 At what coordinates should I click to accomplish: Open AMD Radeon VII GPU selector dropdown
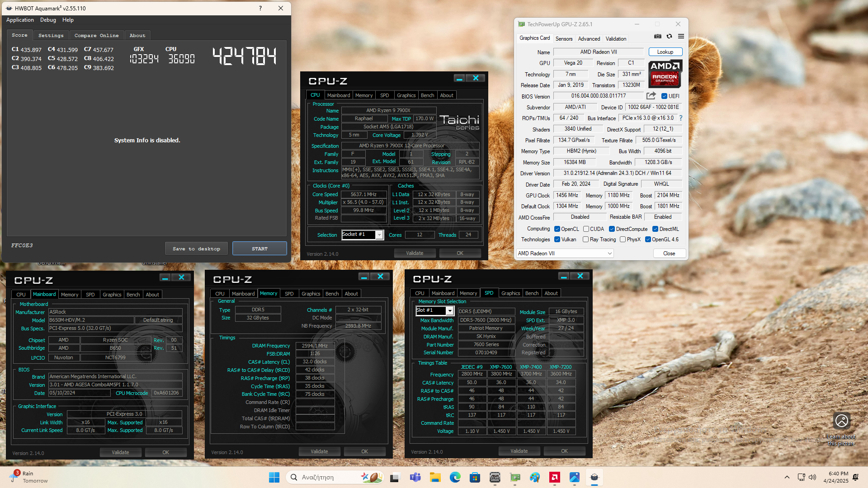point(565,253)
